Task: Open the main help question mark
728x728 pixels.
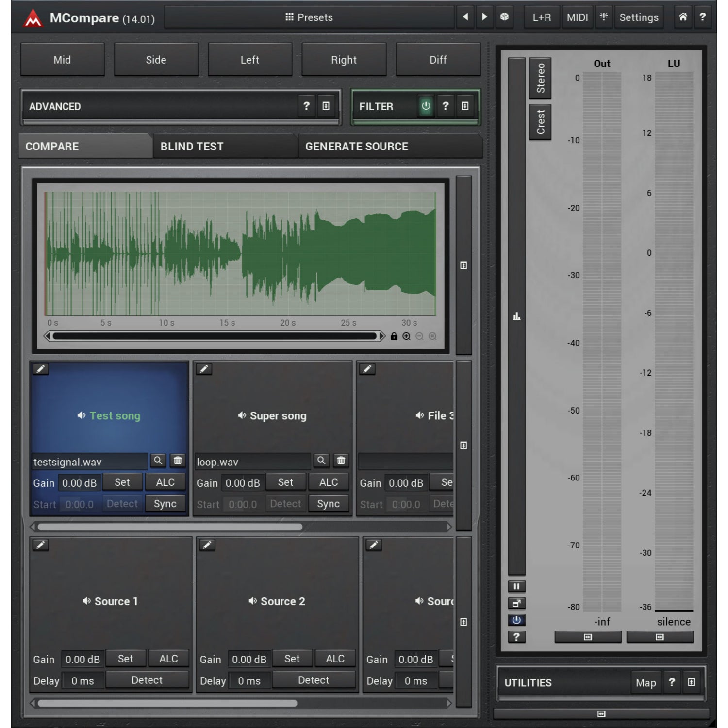Action: pos(702,17)
